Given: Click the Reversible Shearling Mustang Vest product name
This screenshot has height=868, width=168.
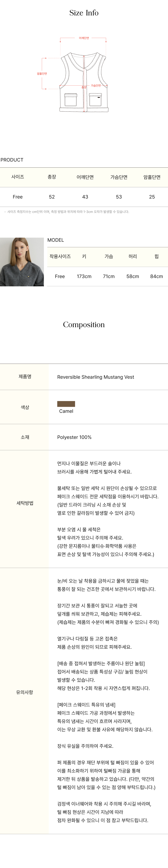Looking at the screenshot, I should [95, 377].
